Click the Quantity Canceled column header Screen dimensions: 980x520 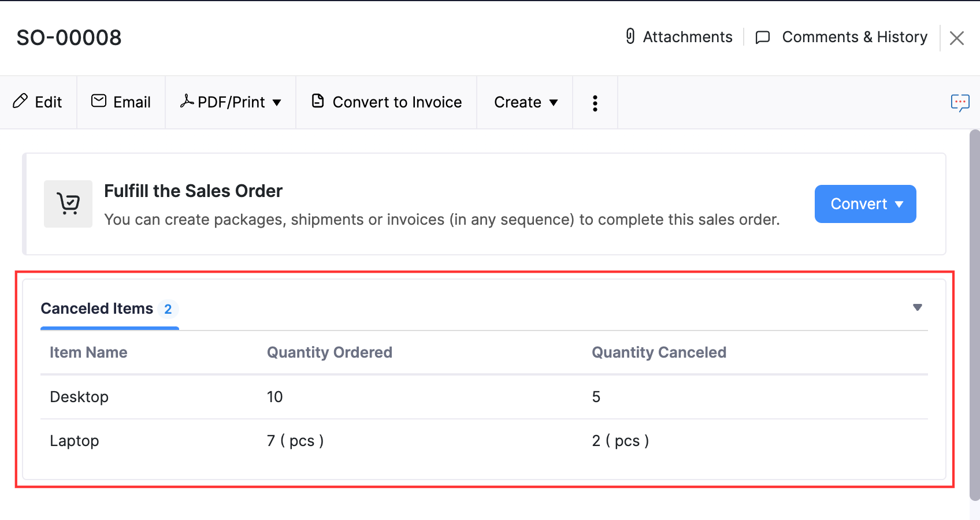[659, 352]
